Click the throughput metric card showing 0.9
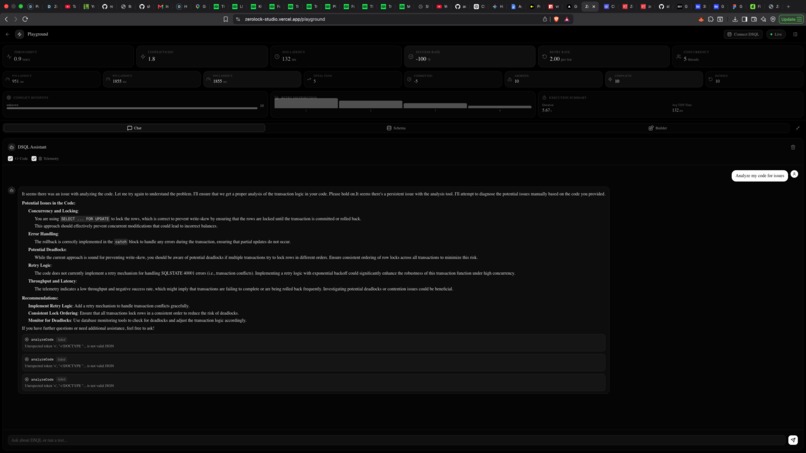This screenshot has height=453, width=806. (68, 56)
